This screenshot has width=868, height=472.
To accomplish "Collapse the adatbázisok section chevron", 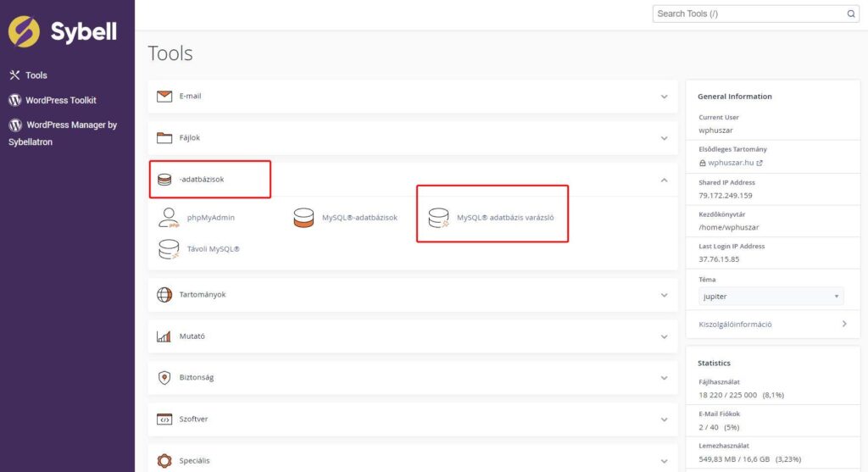I will (x=664, y=180).
